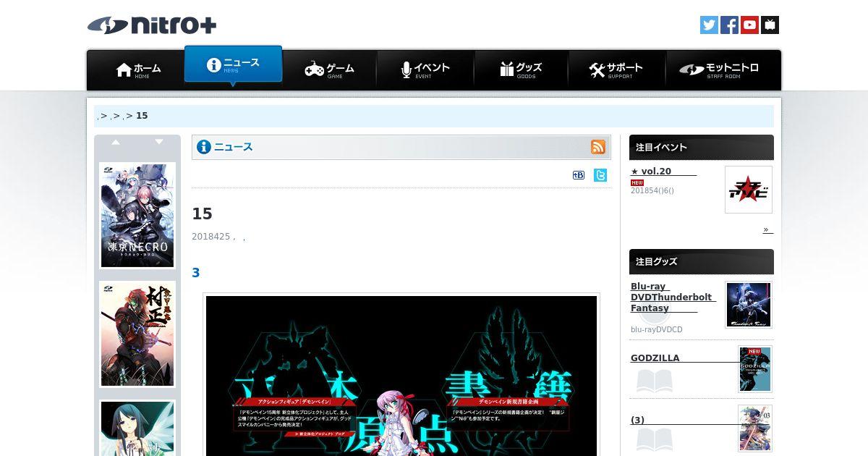Share article with Hatena bookmark B! icon

pyautogui.click(x=579, y=175)
